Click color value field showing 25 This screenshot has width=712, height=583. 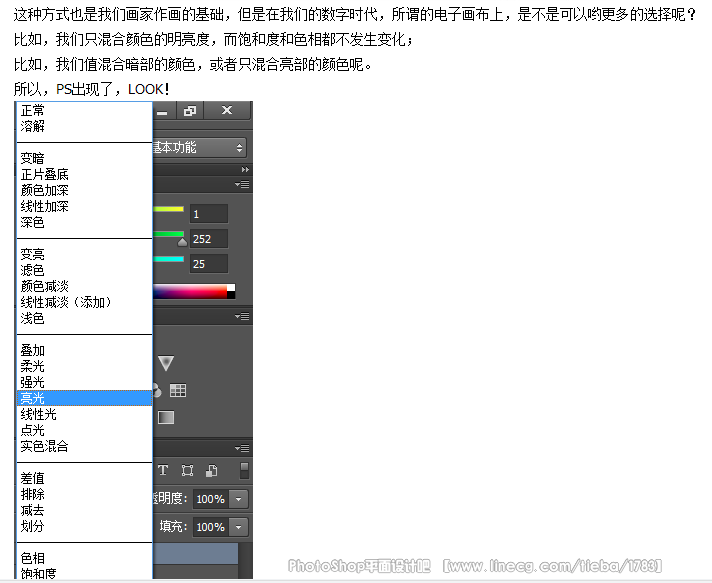[208, 264]
